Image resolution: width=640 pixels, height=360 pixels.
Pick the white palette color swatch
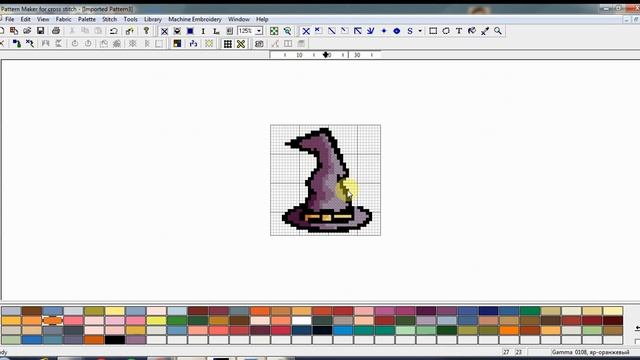[x=302, y=320]
